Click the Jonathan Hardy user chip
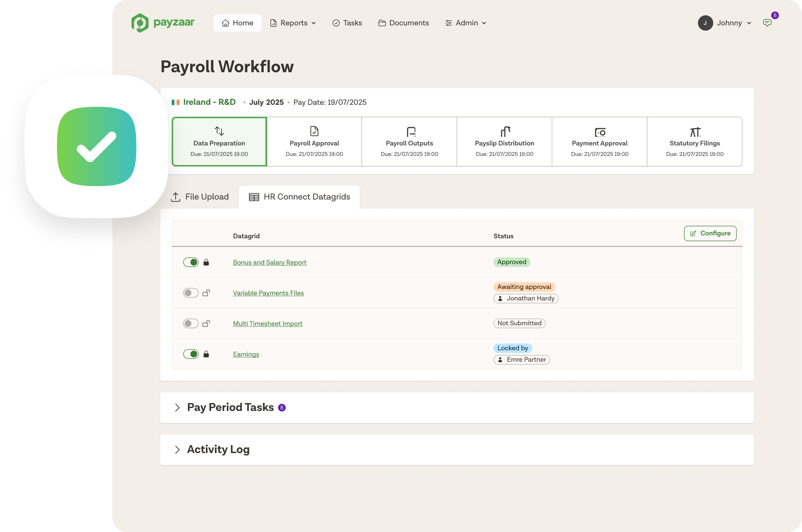The width and height of the screenshot is (802, 532). click(x=526, y=299)
